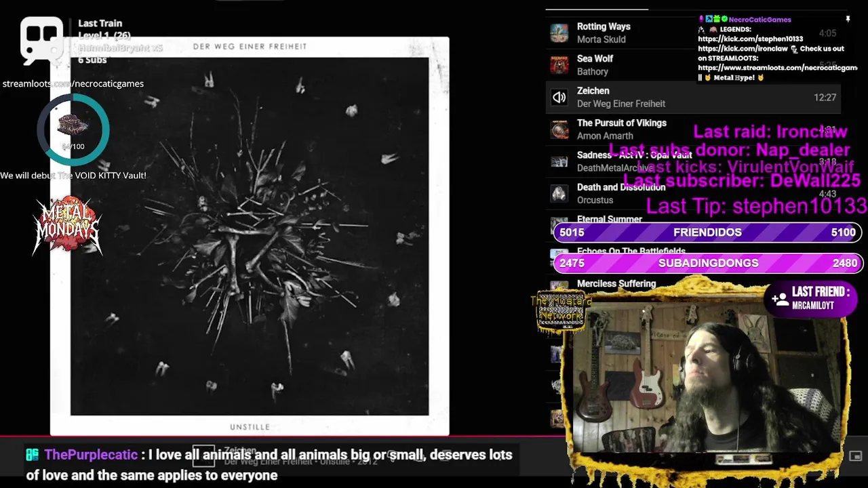Click the 4:43 duration of Death and Dissolution
This screenshot has height=488, width=868.
click(x=827, y=194)
